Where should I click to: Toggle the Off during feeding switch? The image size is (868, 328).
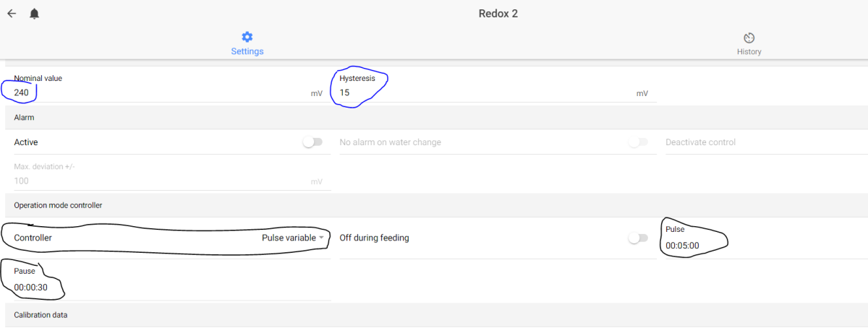tap(639, 238)
